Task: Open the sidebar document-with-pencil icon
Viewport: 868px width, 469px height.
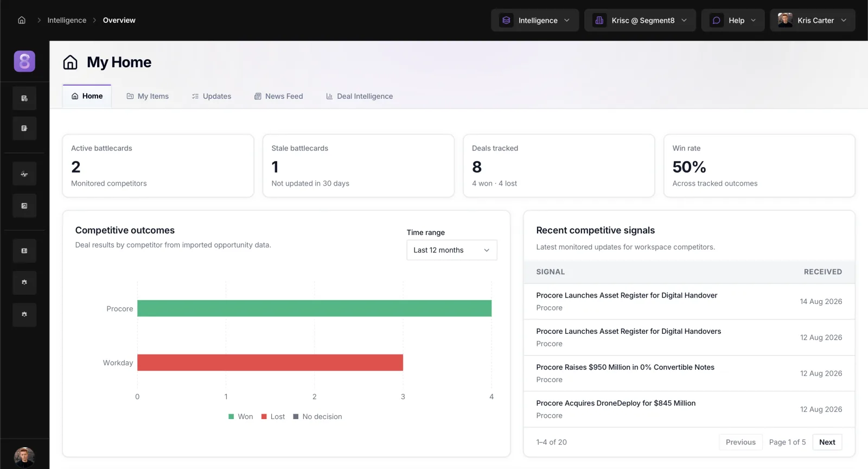Action: pos(24,129)
